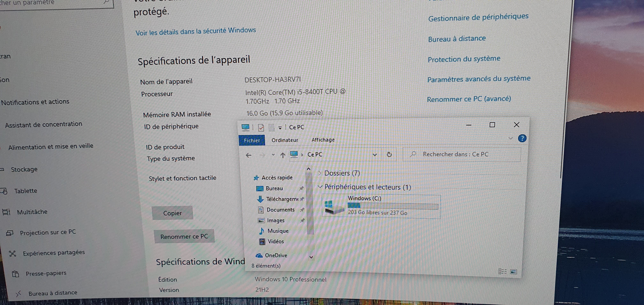The width and height of the screenshot is (644, 305).
Task: Click navigation pane scrollbar thumb
Action: tap(310, 203)
